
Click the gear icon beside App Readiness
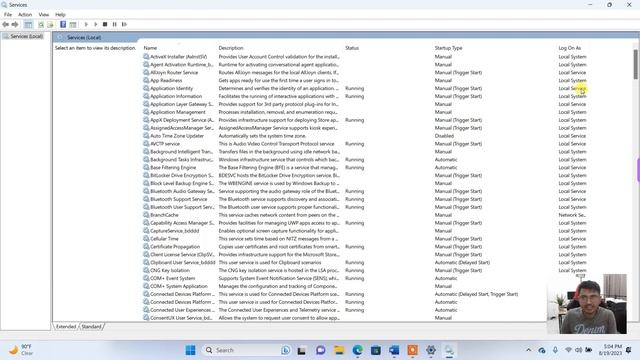146,80
